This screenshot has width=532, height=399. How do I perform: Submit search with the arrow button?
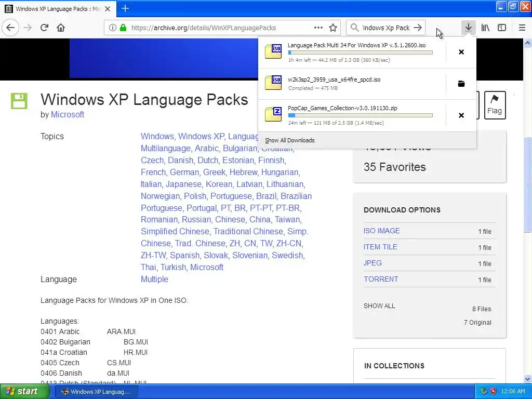click(x=418, y=28)
